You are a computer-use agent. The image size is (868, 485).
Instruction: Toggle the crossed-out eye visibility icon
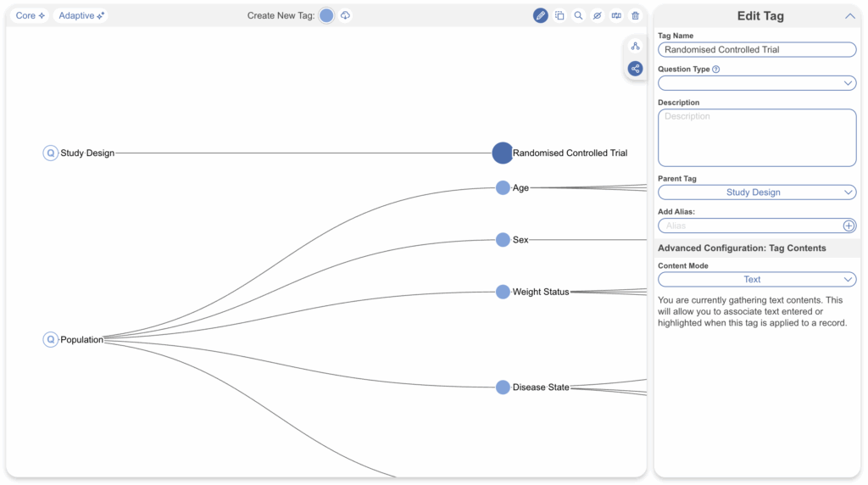pos(597,15)
